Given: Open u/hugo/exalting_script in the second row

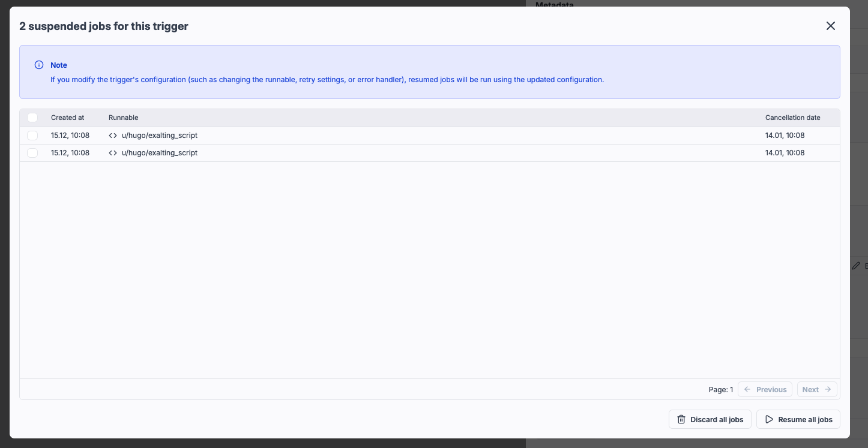Looking at the screenshot, I should point(160,153).
